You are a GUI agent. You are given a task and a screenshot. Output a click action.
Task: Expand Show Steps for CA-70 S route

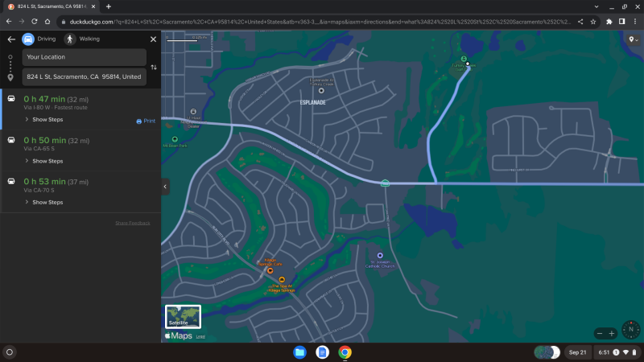[x=44, y=203]
